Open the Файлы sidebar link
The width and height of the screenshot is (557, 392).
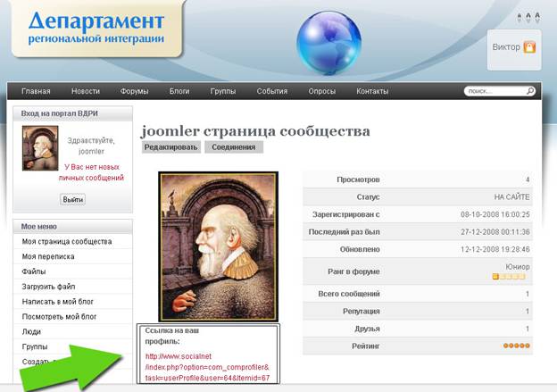(x=34, y=271)
